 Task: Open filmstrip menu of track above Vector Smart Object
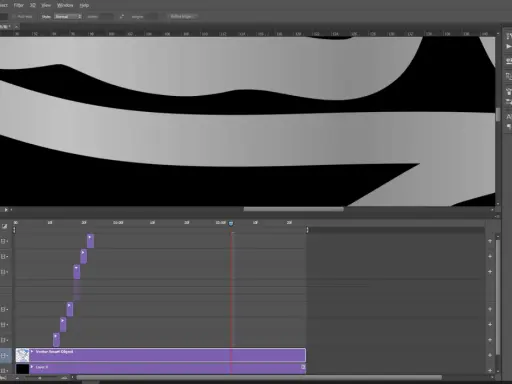[x=4, y=340]
